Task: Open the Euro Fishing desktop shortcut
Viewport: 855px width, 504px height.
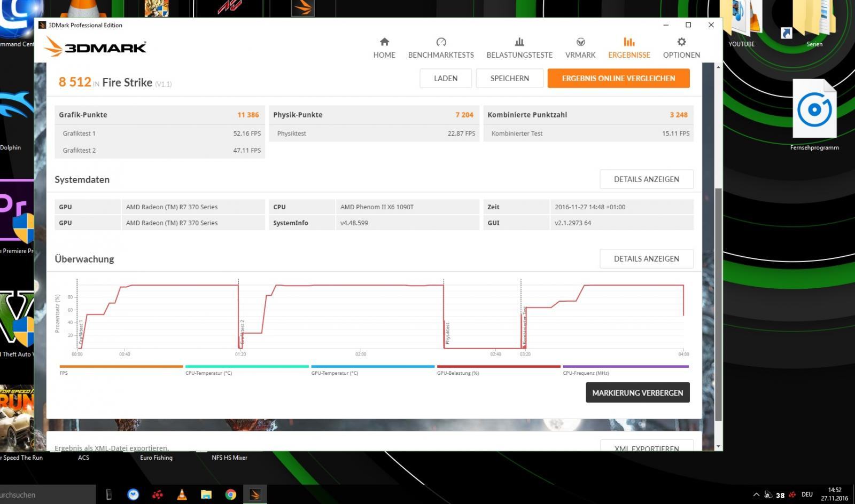Action: [x=156, y=458]
